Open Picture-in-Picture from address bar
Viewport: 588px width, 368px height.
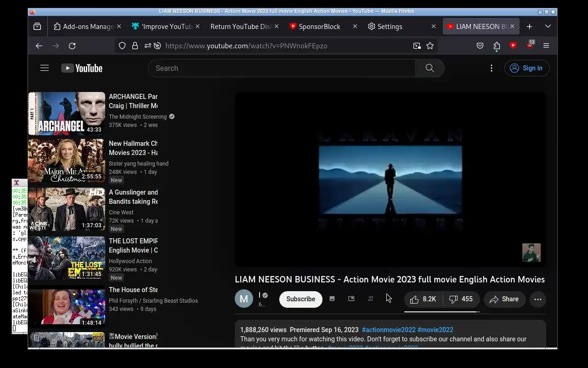(x=417, y=46)
